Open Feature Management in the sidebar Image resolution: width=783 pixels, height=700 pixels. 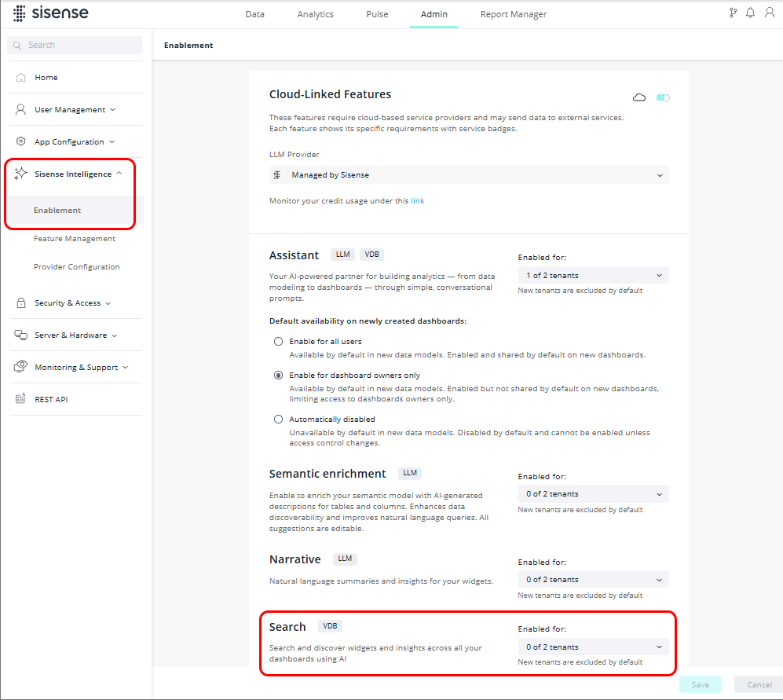[75, 239]
